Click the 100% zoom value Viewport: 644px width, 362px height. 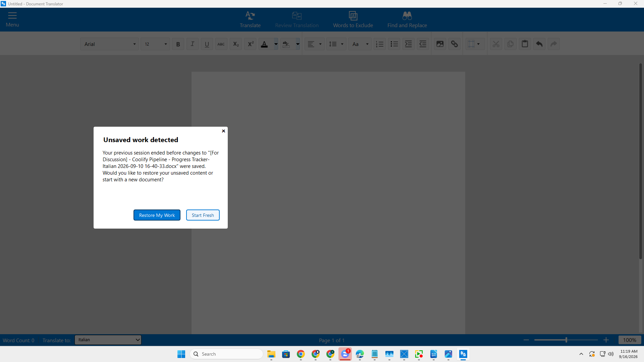630,340
